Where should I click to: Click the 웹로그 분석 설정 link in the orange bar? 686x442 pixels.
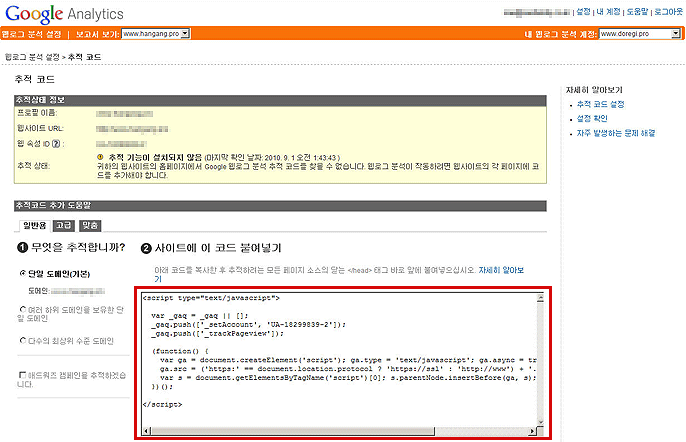[31, 34]
